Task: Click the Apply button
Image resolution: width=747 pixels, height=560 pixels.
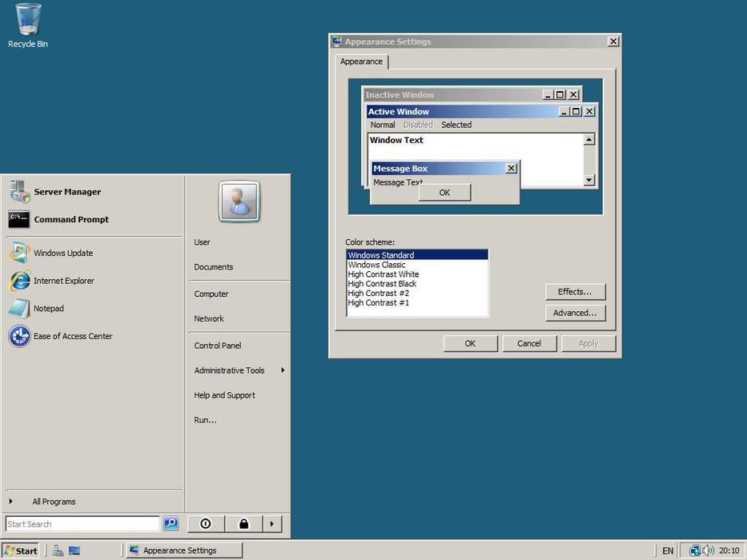Action: (588, 343)
